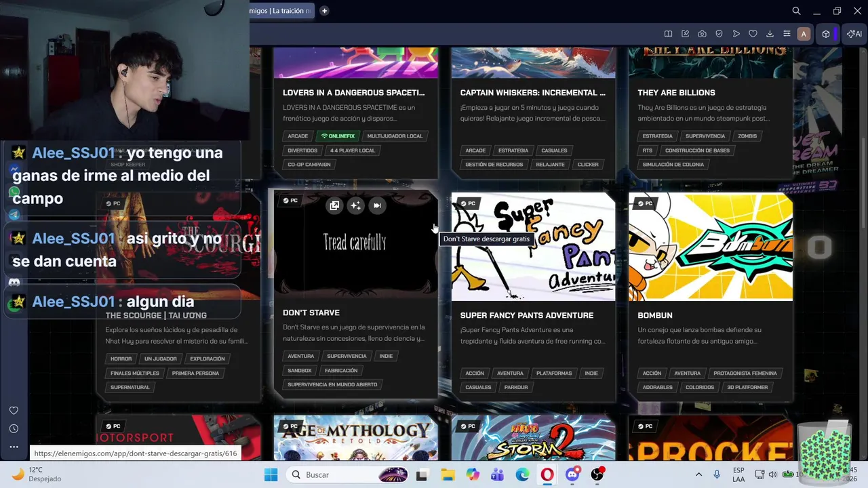Open File Explorer from the taskbar

(447, 474)
